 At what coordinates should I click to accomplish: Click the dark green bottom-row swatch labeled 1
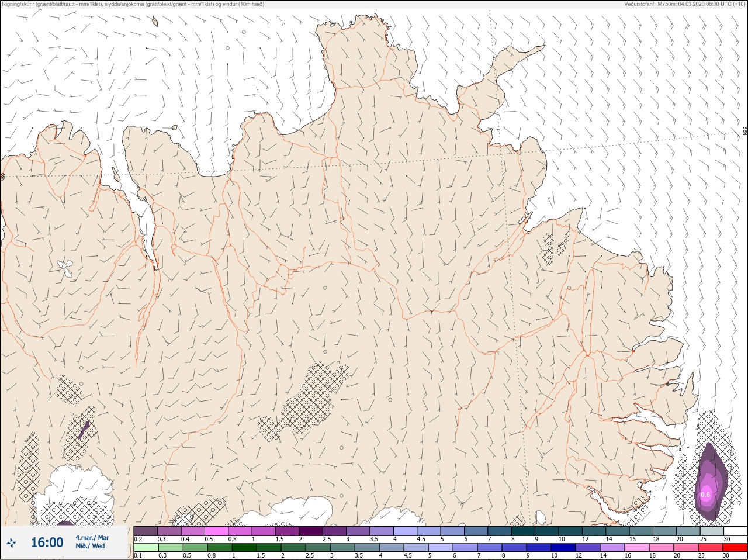pos(244,548)
